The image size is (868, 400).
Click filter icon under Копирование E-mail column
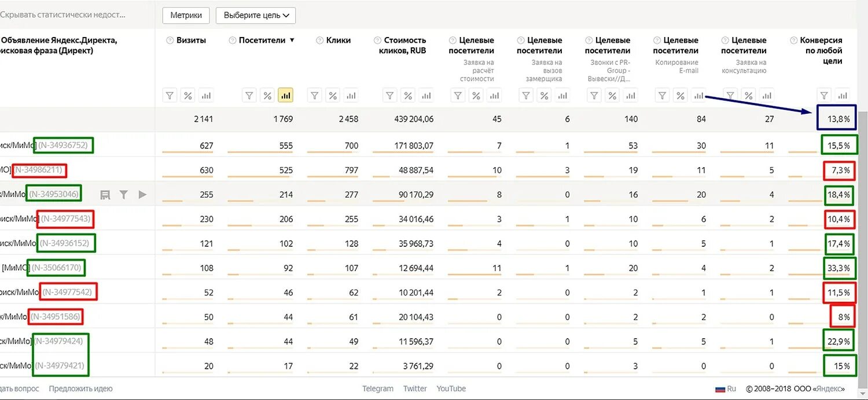(663, 95)
